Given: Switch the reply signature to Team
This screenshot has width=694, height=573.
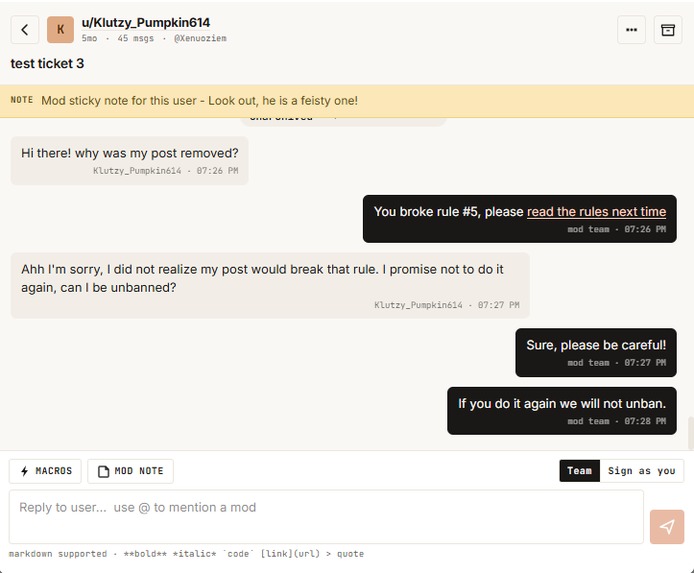Looking at the screenshot, I should [x=579, y=470].
